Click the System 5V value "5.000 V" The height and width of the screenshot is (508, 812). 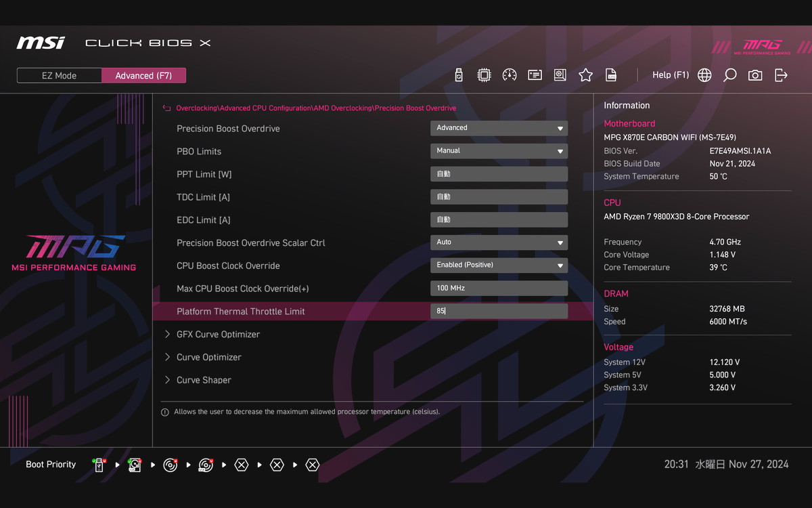(723, 375)
